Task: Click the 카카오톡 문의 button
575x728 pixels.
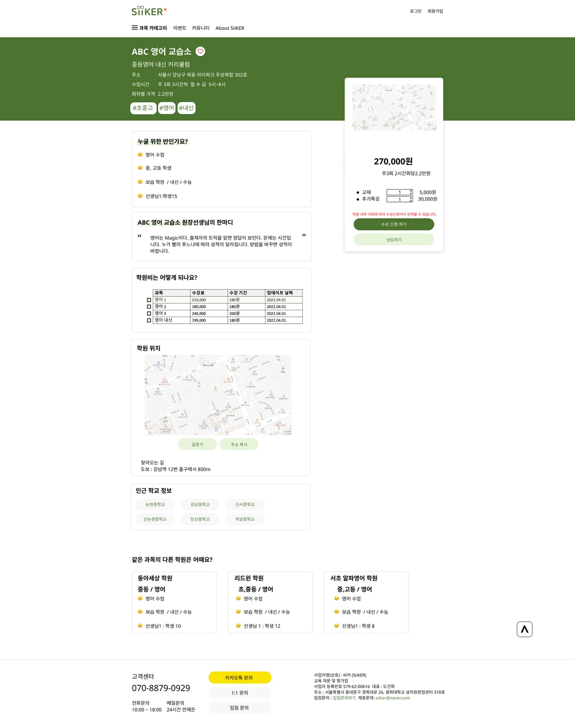Action: [x=240, y=678]
